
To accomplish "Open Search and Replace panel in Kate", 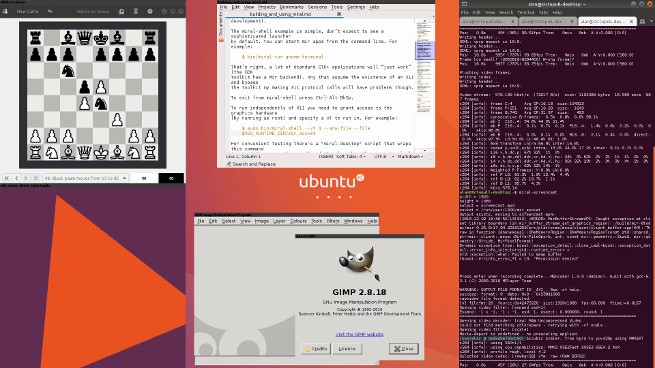I will [251, 164].
